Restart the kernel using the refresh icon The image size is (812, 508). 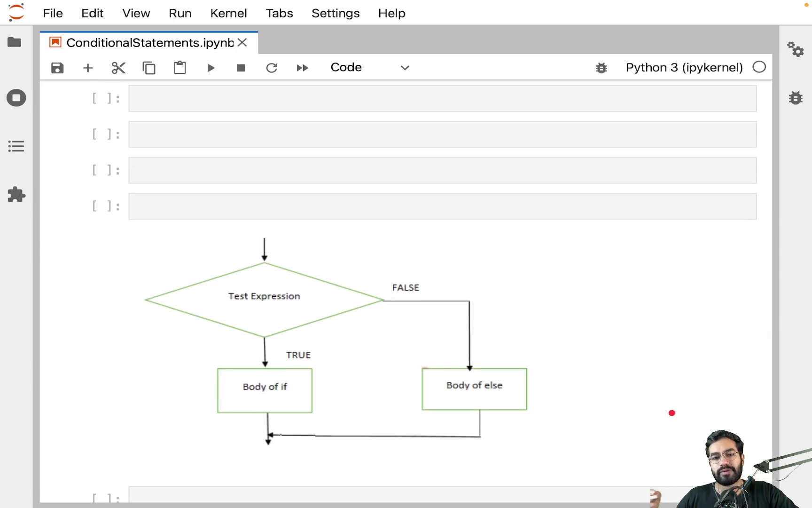tap(272, 68)
